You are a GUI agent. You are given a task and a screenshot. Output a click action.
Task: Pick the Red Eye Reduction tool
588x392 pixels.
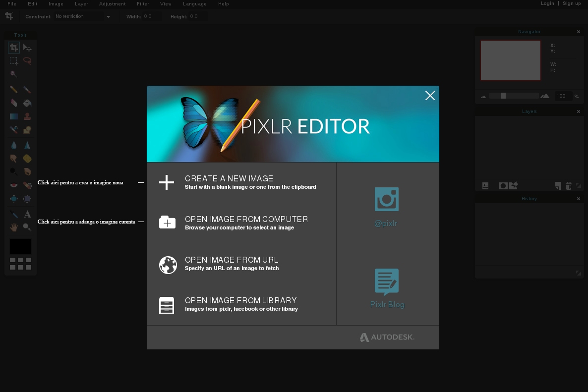(14, 185)
